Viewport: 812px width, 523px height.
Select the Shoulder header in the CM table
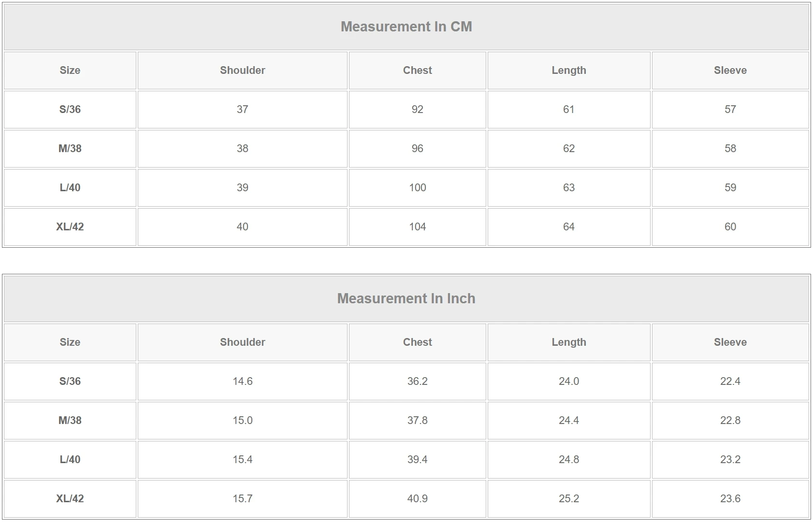[242, 71]
